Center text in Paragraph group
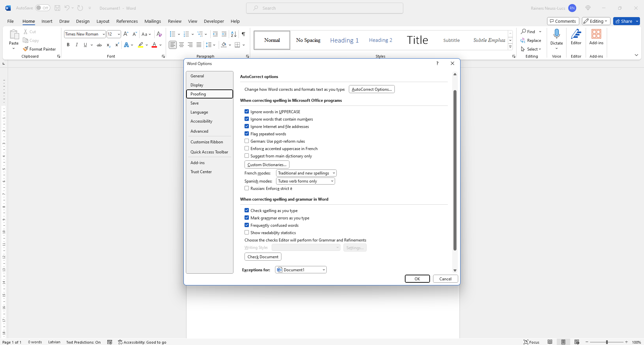The width and height of the screenshot is (644, 345). click(x=181, y=45)
